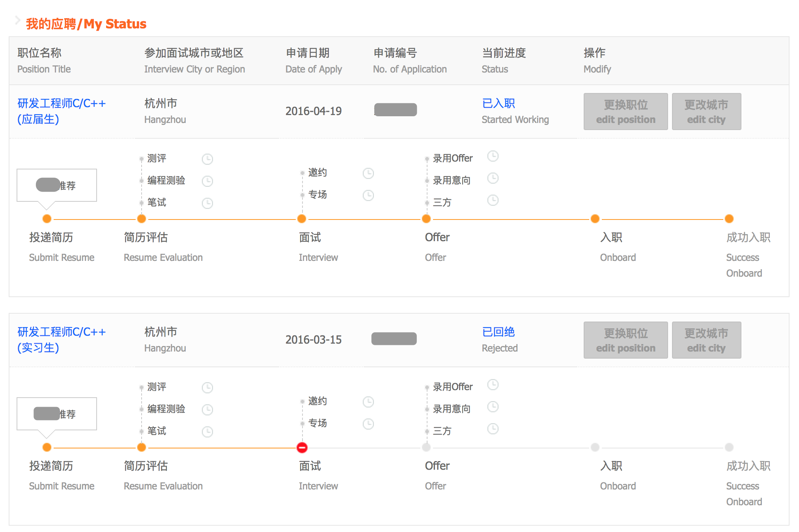Click clock icon beside 录用意向 in intern application
Screen dimensions: 799x532
(493, 407)
